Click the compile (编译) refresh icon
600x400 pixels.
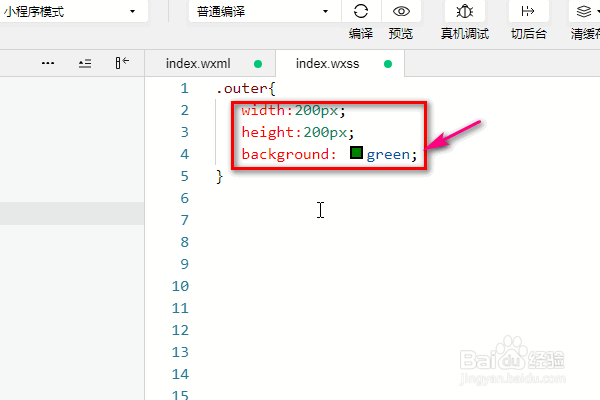pos(361,11)
